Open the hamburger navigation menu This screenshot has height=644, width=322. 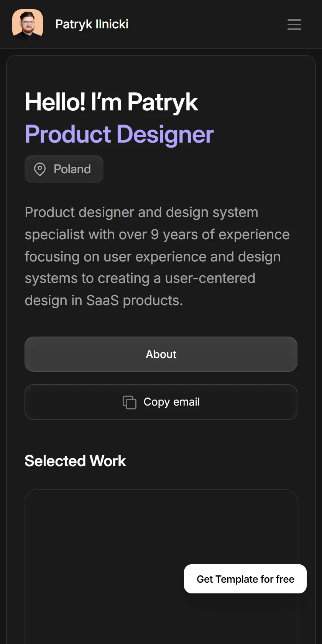tap(294, 24)
